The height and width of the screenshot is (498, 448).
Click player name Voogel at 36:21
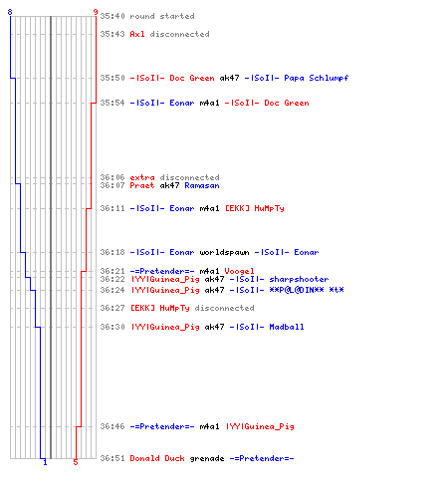coord(239,271)
